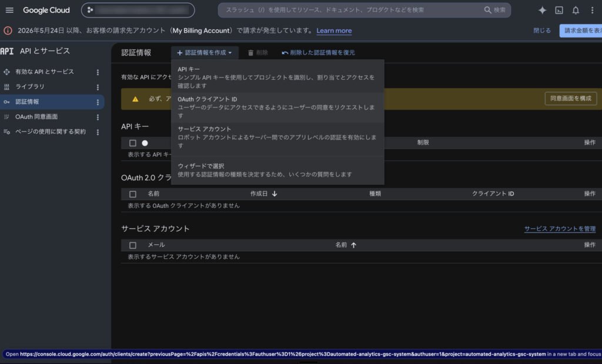The height and width of the screenshot is (364, 602).
Task: Open OAuth 同意画面 in the sidebar
Action: (36, 117)
